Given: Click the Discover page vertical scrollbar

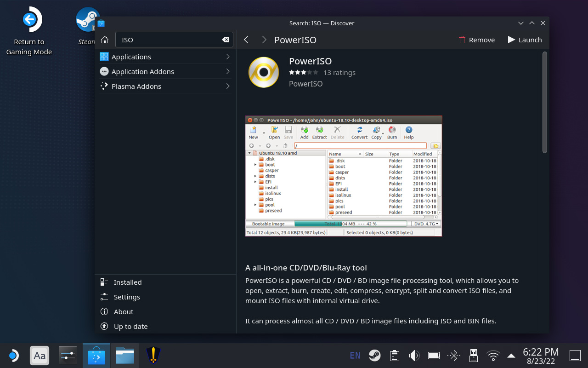Looking at the screenshot, I should point(545,102).
